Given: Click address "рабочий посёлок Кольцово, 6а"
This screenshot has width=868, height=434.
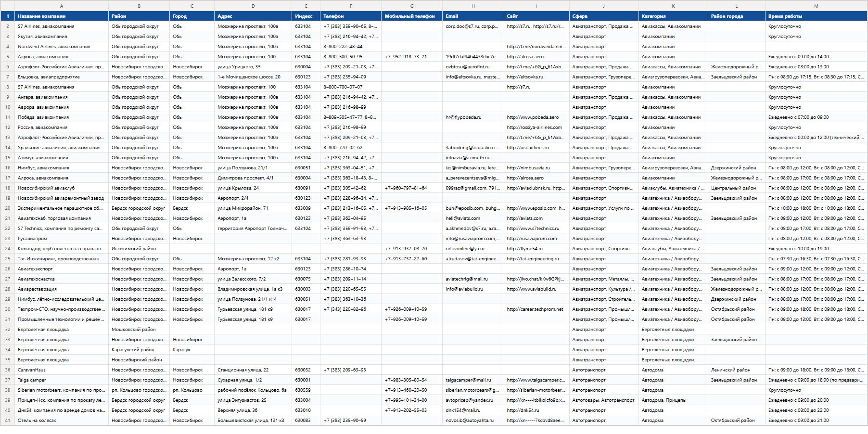Looking at the screenshot, I should (253, 390).
